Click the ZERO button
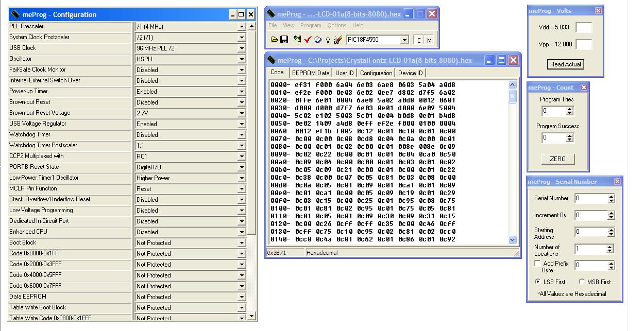Screen dimensions: 644x331 (557, 159)
